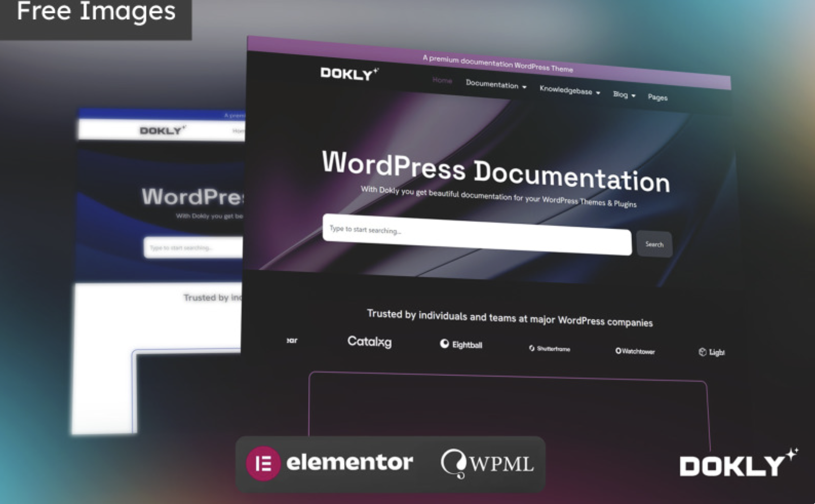Screen dimensions: 815x504
Task: Click the Elementor logo badge
Action: (330, 462)
